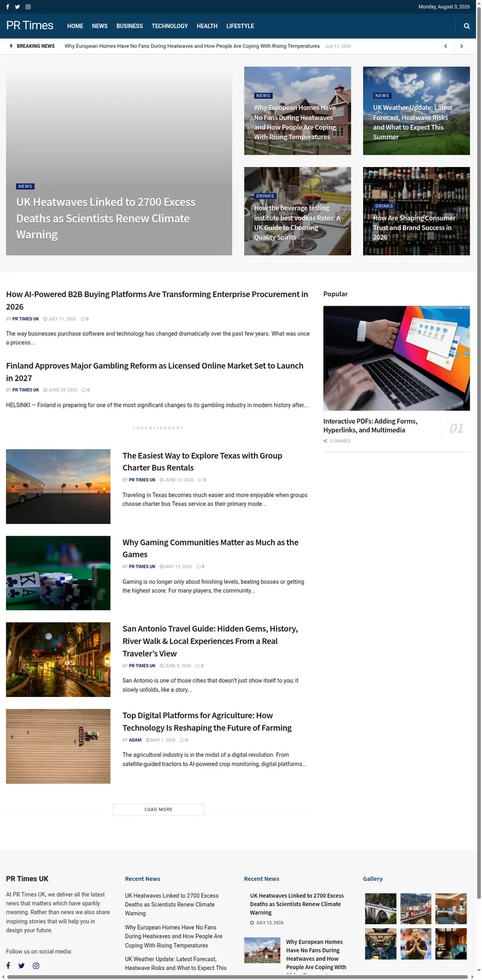Open the Twitter icon in top bar

tap(17, 7)
